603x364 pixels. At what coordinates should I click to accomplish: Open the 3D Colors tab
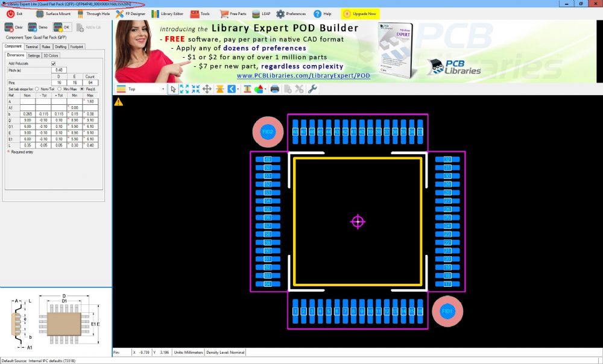51,55
